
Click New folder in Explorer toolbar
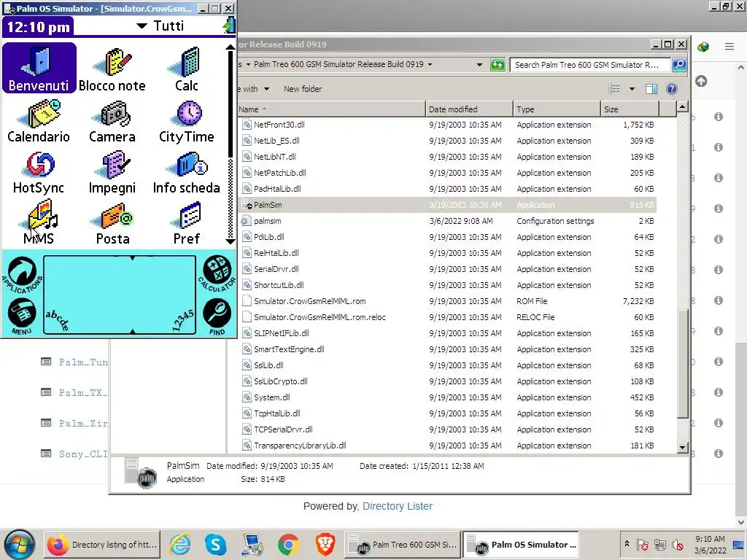[303, 89]
